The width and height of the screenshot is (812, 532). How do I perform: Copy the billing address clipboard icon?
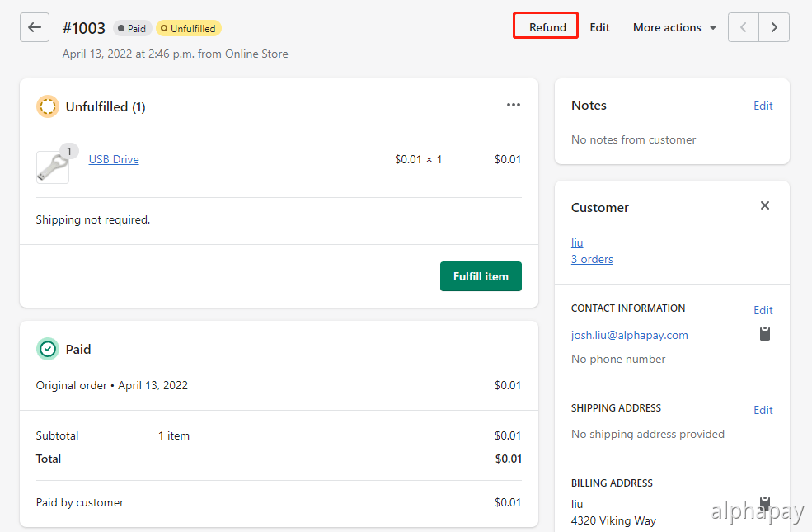point(765,502)
